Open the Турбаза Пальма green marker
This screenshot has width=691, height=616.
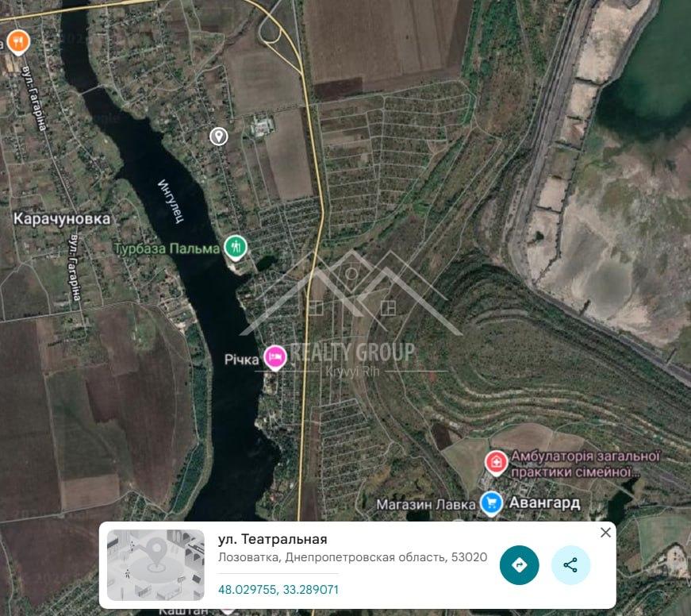pyautogui.click(x=236, y=248)
